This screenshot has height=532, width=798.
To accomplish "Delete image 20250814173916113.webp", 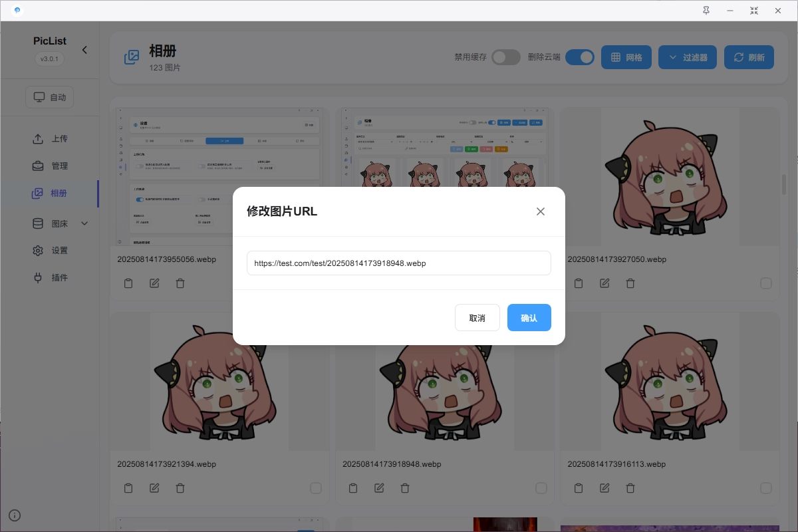I will (x=630, y=488).
